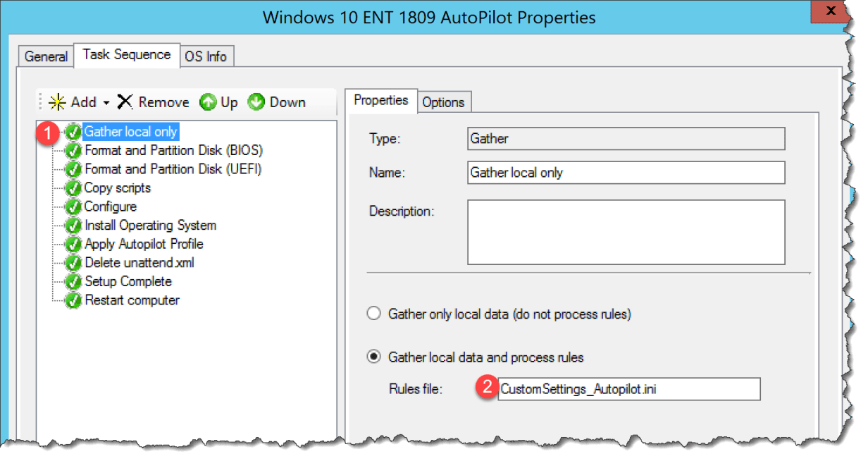Viewport: 868px width, 461px height.
Task: Click the Add step icon
Action: [x=58, y=102]
